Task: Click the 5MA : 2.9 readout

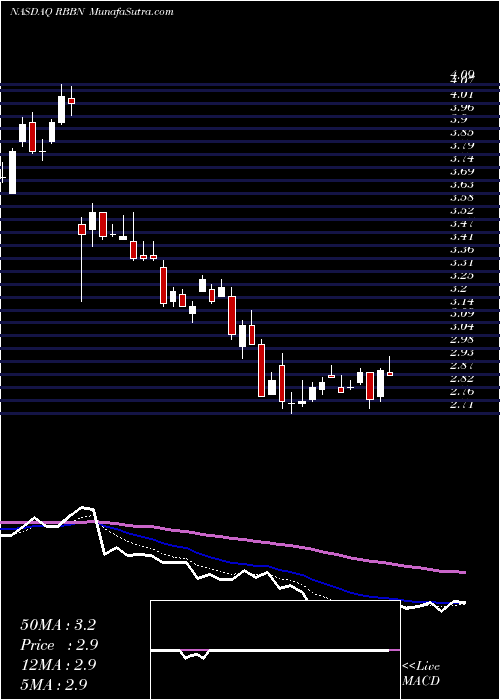Action: click(x=54, y=684)
